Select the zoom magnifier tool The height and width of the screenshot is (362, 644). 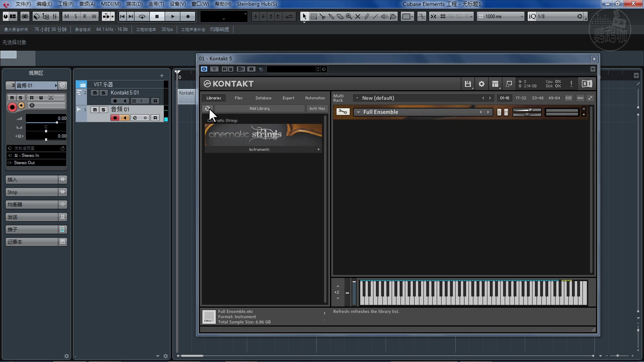coord(349,16)
